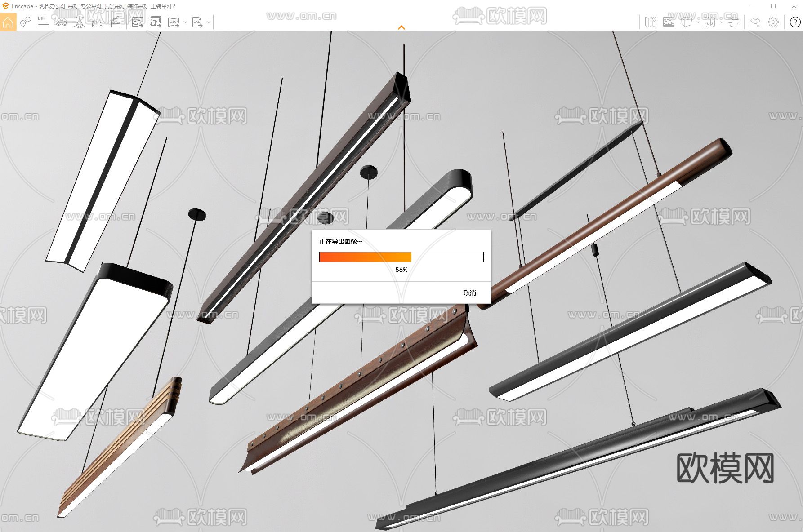Expand the 360° panorama export dropdown arrow
Image resolution: width=803 pixels, height=532 pixels.
pos(185,22)
